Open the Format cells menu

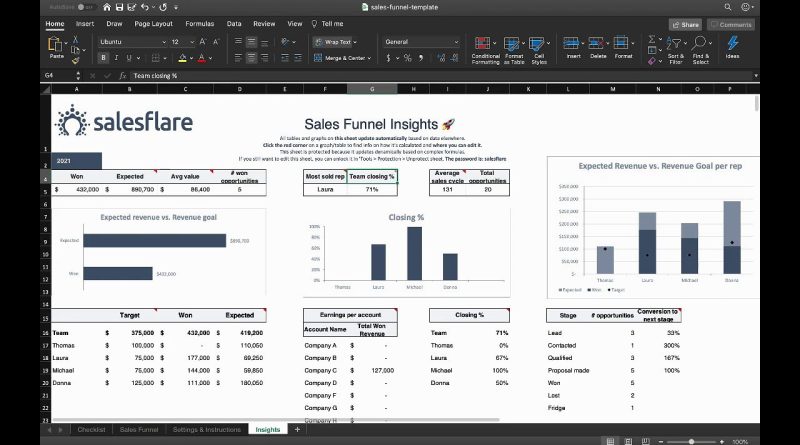coord(623,47)
